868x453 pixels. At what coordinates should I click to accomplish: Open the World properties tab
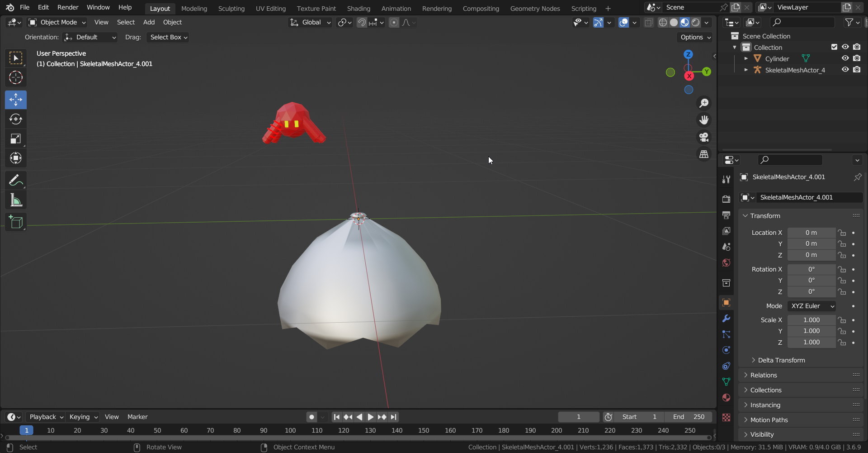(x=726, y=262)
